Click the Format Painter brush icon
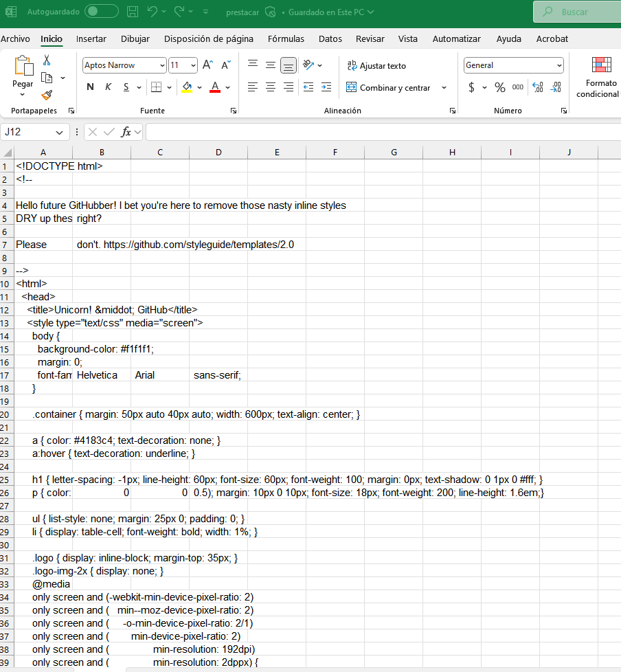 click(x=47, y=95)
